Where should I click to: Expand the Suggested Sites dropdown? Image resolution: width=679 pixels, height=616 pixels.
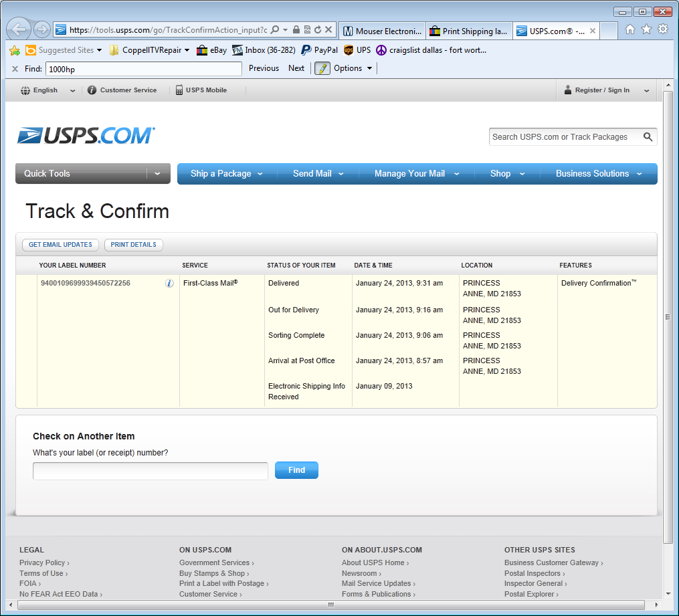click(99, 50)
